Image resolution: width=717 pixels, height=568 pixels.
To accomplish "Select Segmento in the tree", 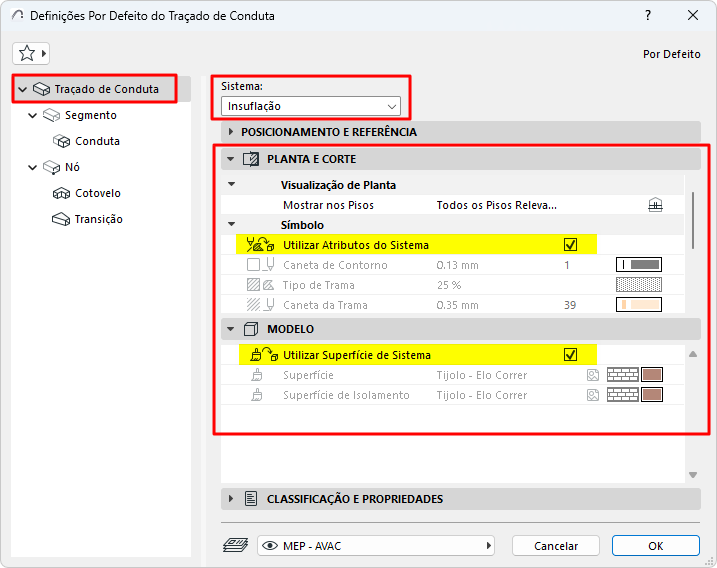I will (x=91, y=115).
